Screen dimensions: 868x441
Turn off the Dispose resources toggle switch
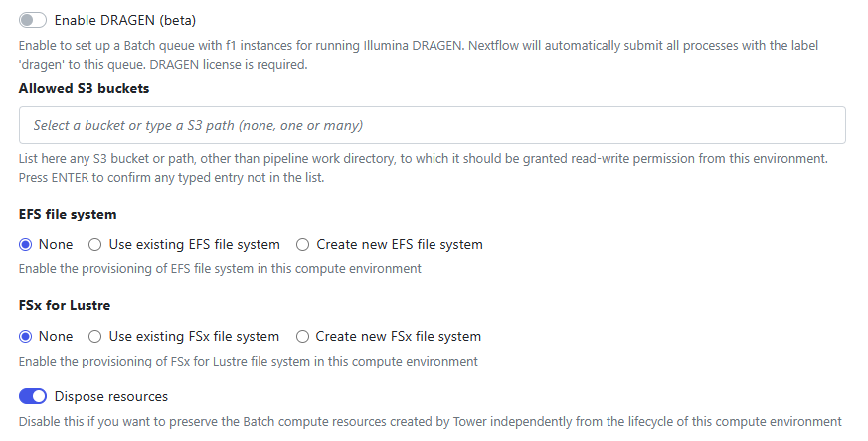(33, 397)
